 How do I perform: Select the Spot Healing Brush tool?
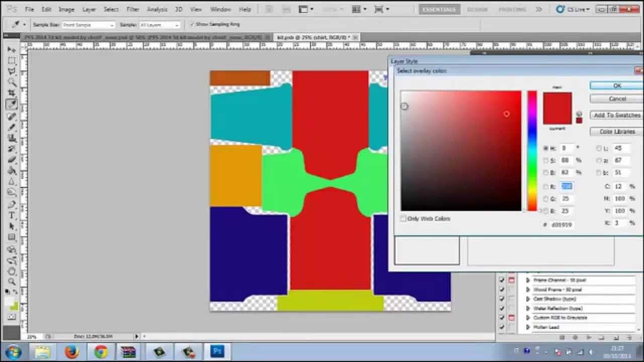[12, 116]
